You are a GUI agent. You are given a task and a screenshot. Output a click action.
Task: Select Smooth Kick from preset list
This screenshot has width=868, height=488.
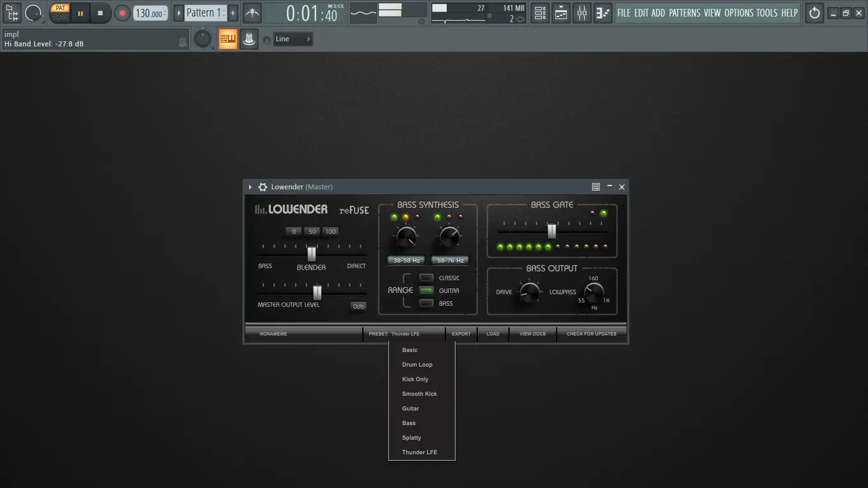[x=419, y=394]
